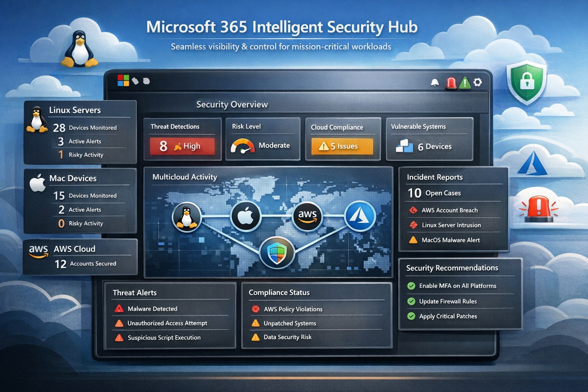
Task: Click the 5 Issues compliance button
Action: tap(342, 146)
